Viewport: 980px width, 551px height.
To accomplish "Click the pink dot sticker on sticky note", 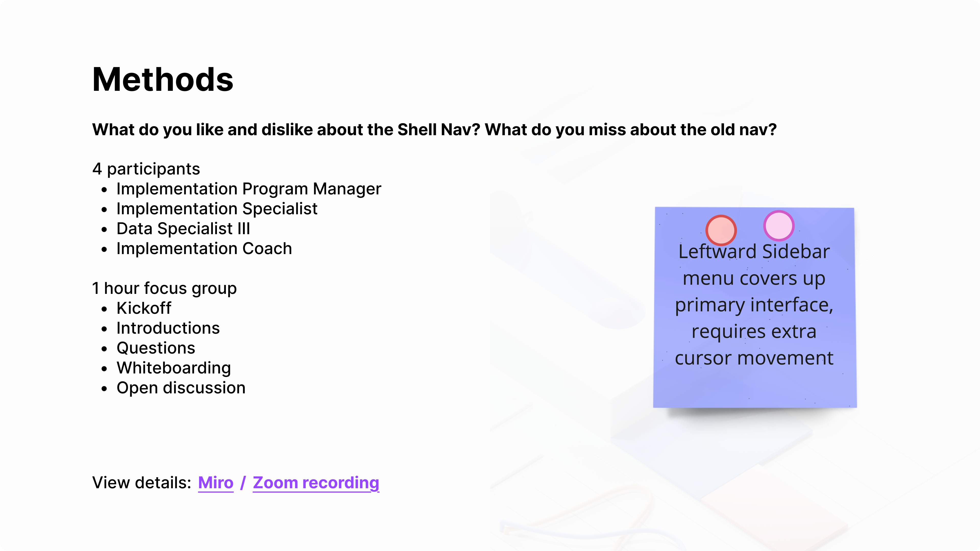I will (779, 226).
